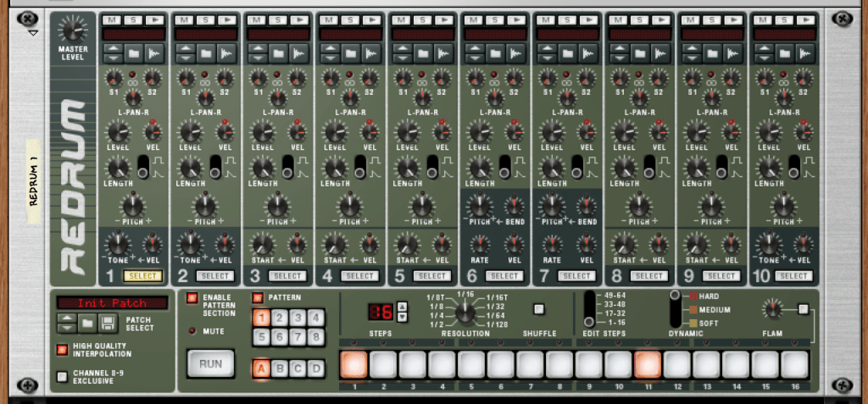Toggle the Shuffle button
This screenshot has height=404, width=868.
point(538,309)
